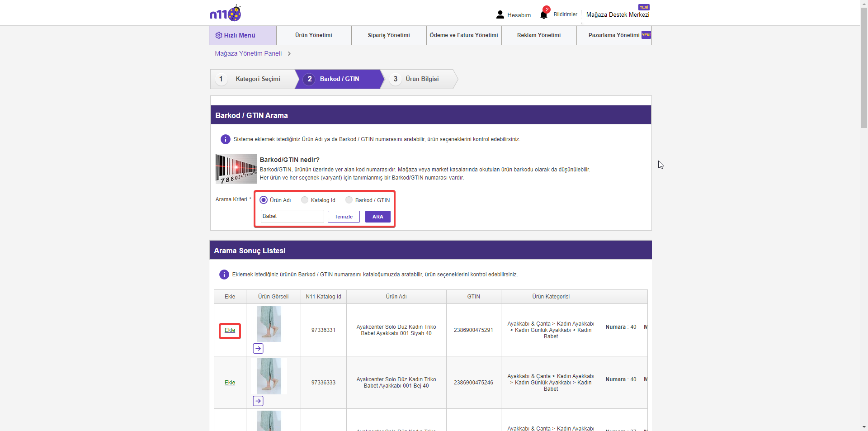Viewport: 868px width, 431px height.
Task: Open the Hesabım account icon
Action: coord(500,14)
